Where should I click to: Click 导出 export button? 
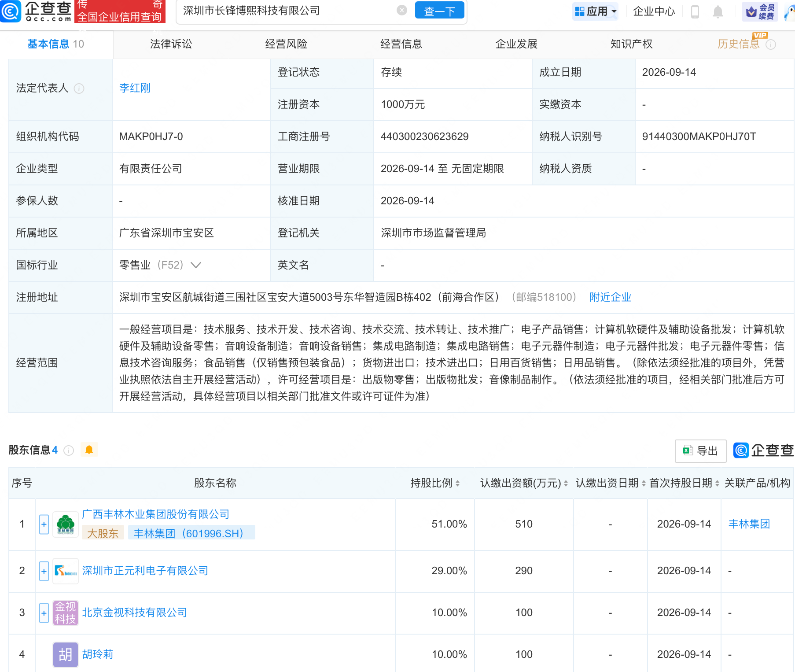701,450
